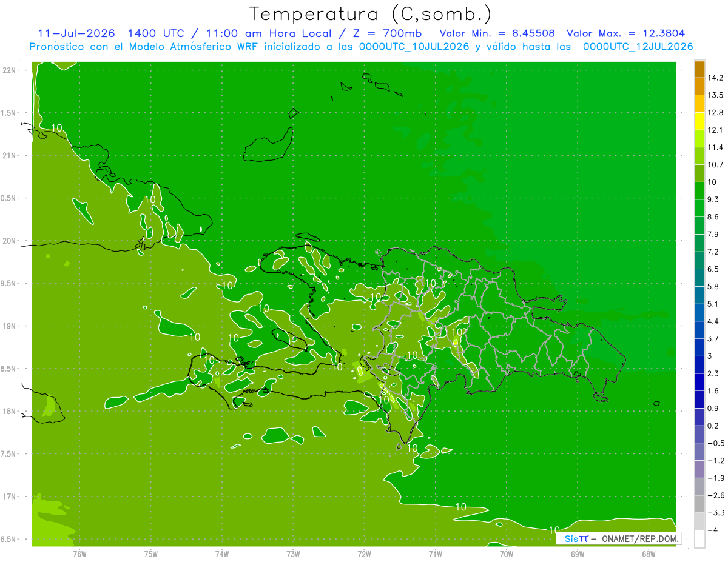Click the 13.5 value on the color scale

click(x=716, y=95)
